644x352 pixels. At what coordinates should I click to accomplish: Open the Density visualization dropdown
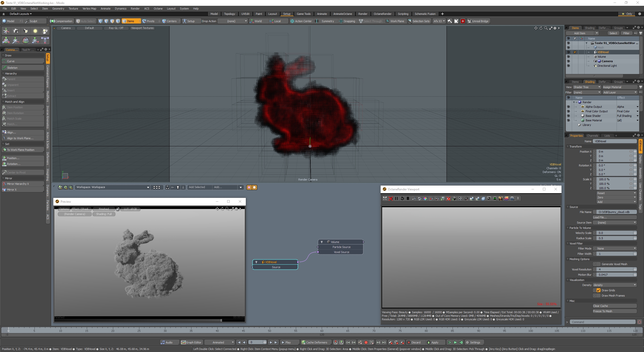[614, 285]
